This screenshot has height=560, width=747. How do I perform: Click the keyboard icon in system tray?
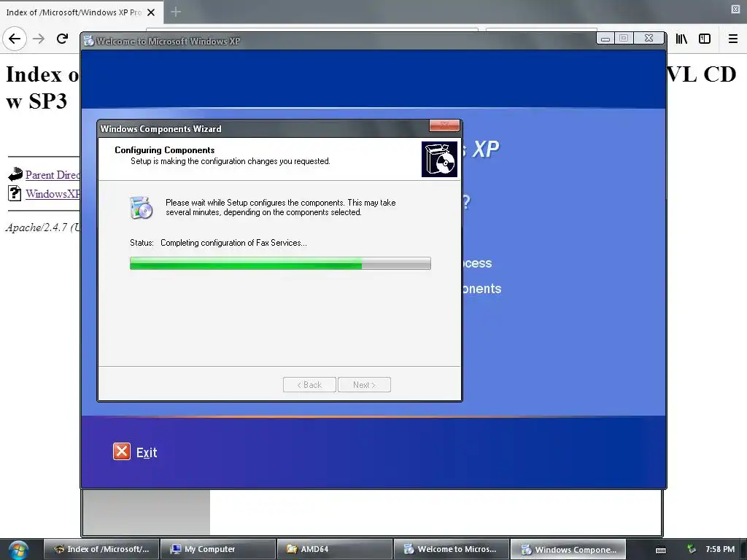(661, 550)
